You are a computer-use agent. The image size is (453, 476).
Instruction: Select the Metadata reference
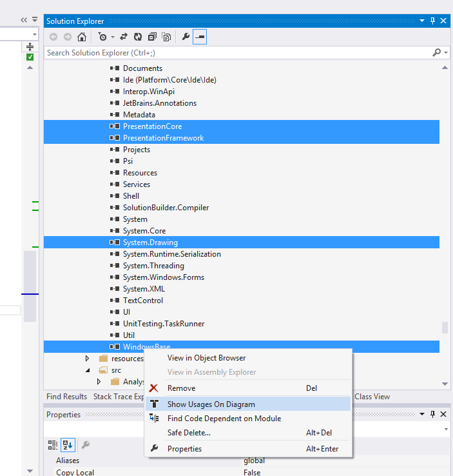(x=139, y=115)
